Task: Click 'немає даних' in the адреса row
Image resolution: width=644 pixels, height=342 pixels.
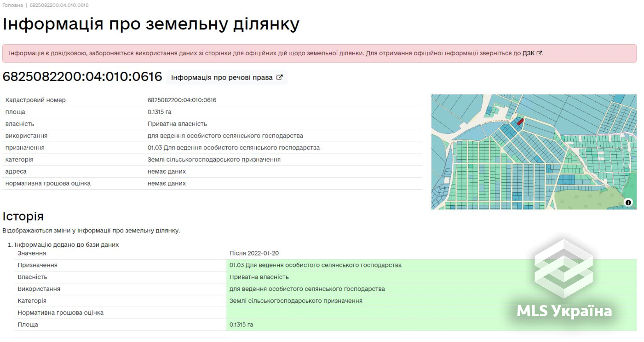Action: (x=167, y=171)
